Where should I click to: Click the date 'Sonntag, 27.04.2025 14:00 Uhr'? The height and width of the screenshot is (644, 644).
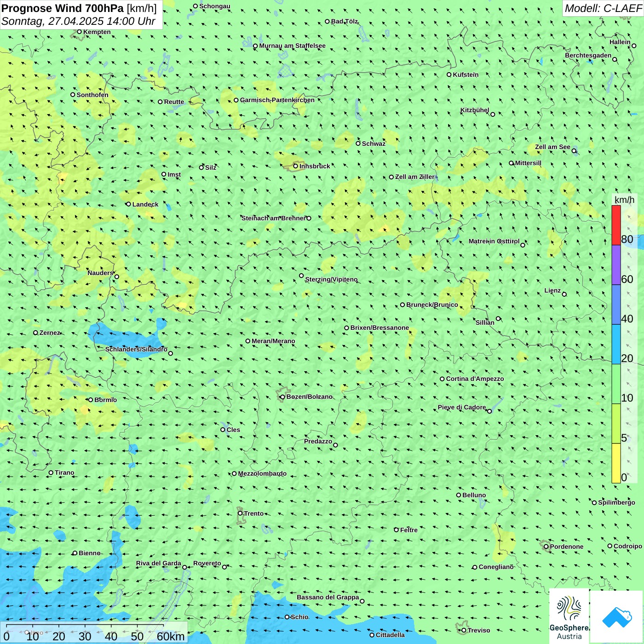[x=78, y=21]
